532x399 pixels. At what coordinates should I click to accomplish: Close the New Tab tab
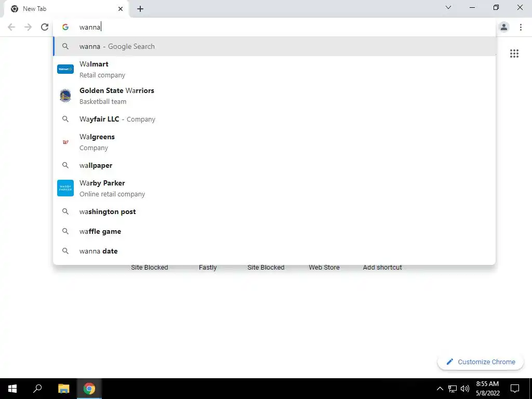(x=121, y=9)
